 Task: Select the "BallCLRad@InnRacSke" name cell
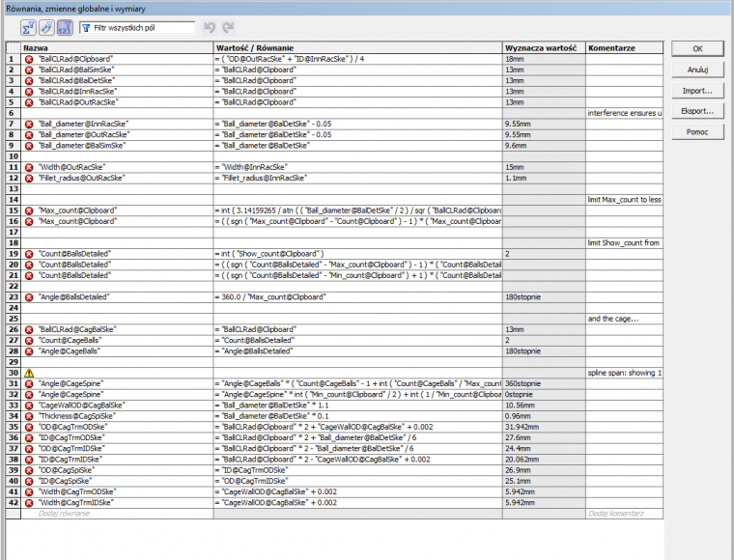pyautogui.click(x=77, y=92)
